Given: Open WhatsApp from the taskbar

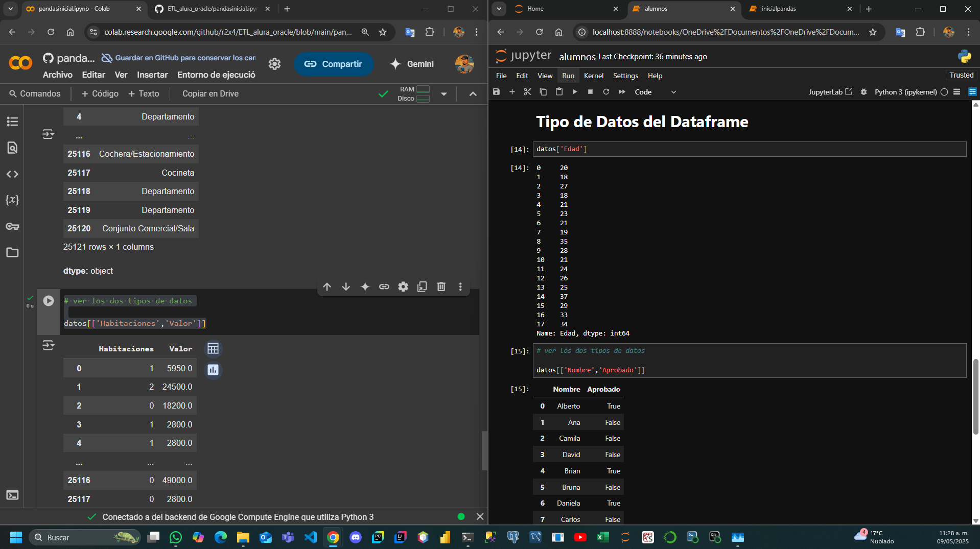Looking at the screenshot, I should (x=176, y=537).
